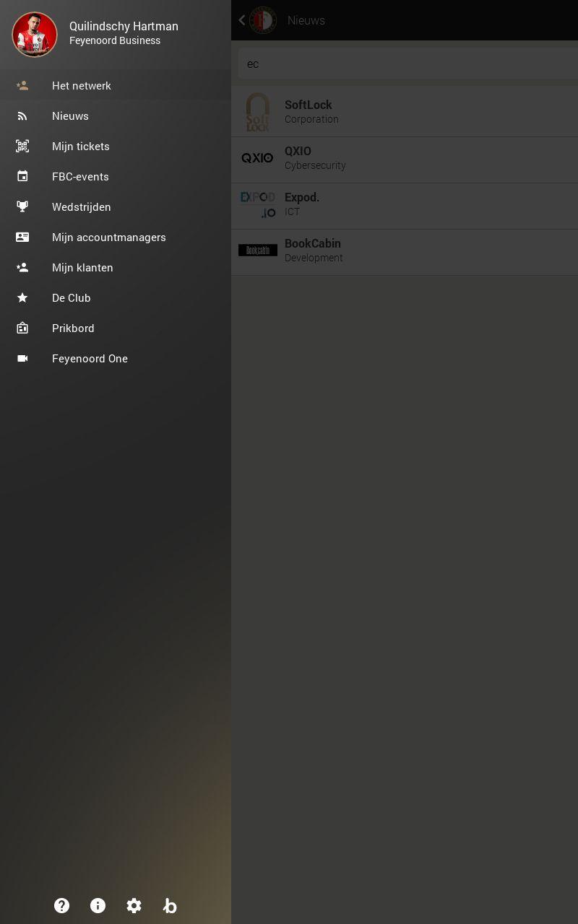
Task: Select SoftLock Corporation result
Action: pos(405,112)
